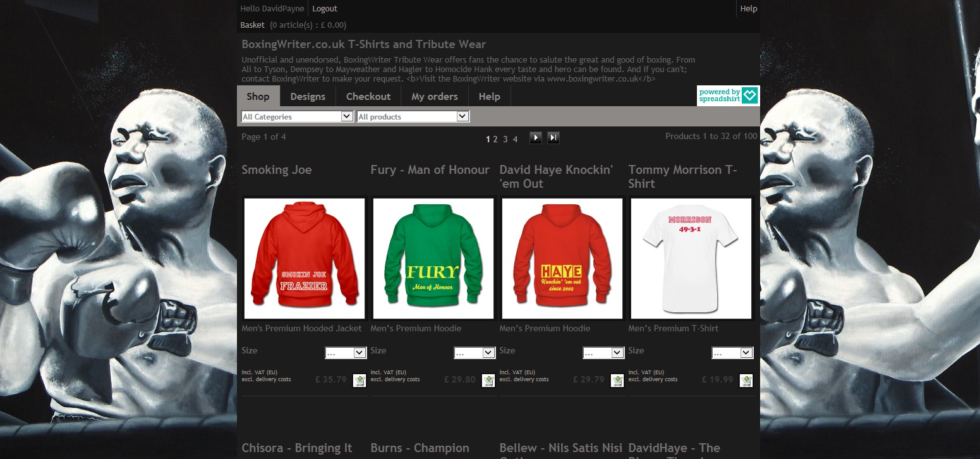View the Fury - Man of Honour product image
The image size is (980, 459).
point(433,258)
